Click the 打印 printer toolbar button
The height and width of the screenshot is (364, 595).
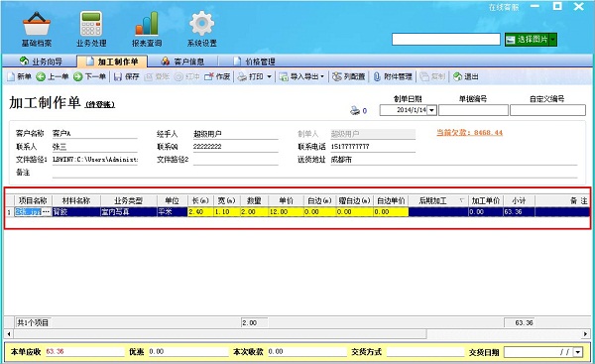coord(251,76)
